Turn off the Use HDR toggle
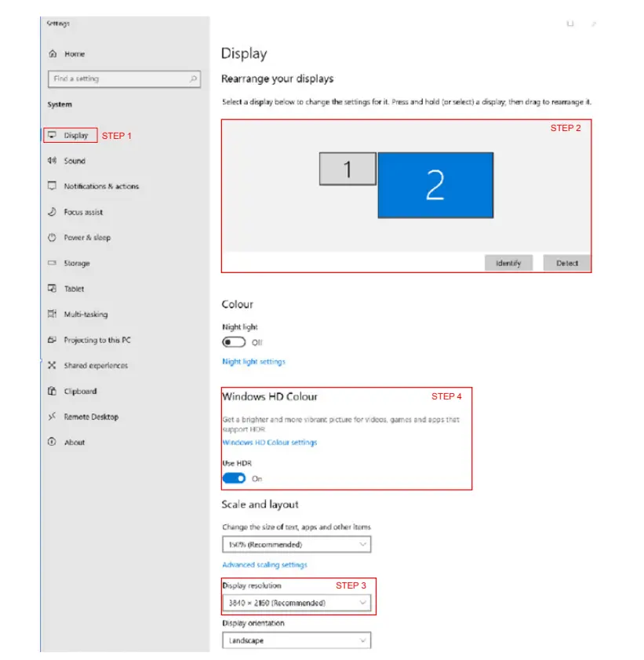 click(x=234, y=478)
